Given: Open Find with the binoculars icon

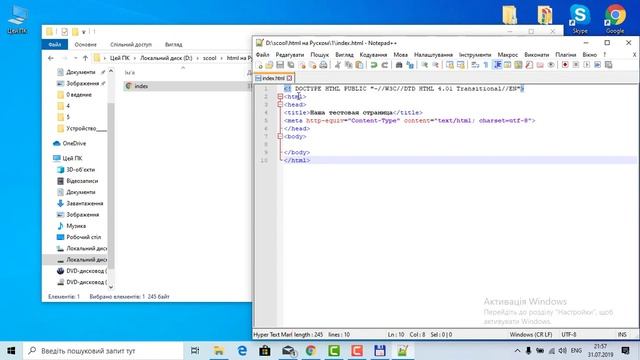Looking at the screenshot, I should click(x=399, y=65).
